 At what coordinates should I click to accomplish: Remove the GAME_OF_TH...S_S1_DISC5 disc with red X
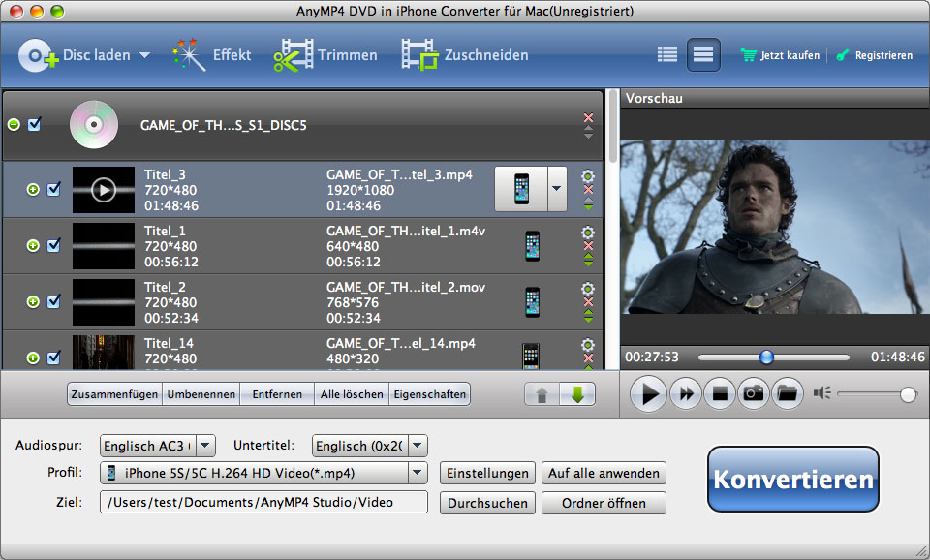point(588,117)
